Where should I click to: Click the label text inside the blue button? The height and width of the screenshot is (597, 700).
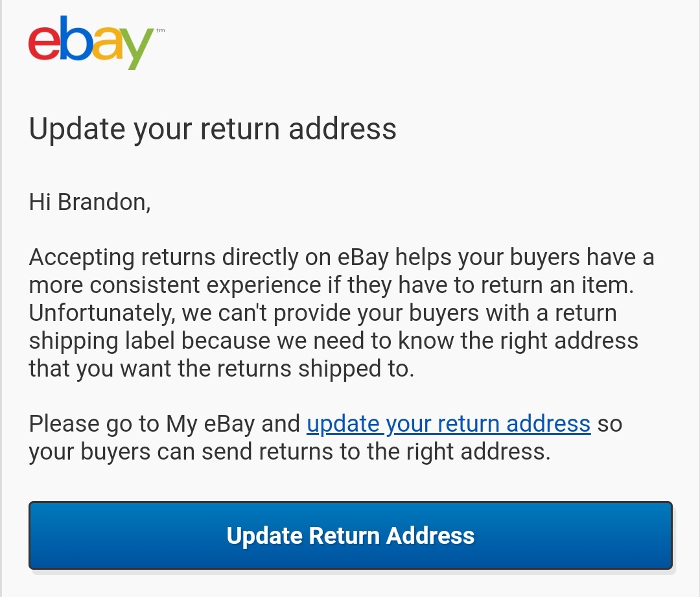pyautogui.click(x=350, y=536)
